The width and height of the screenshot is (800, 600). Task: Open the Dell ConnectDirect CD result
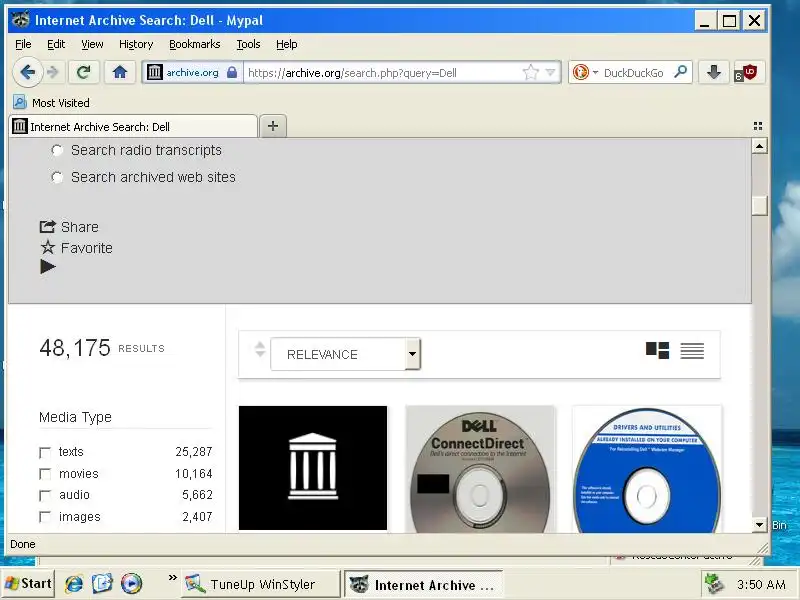coord(480,469)
